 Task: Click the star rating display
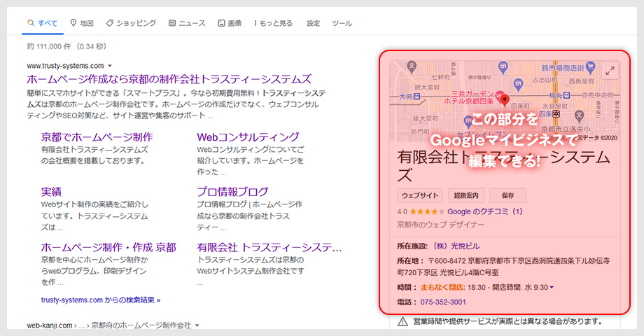[427, 212]
